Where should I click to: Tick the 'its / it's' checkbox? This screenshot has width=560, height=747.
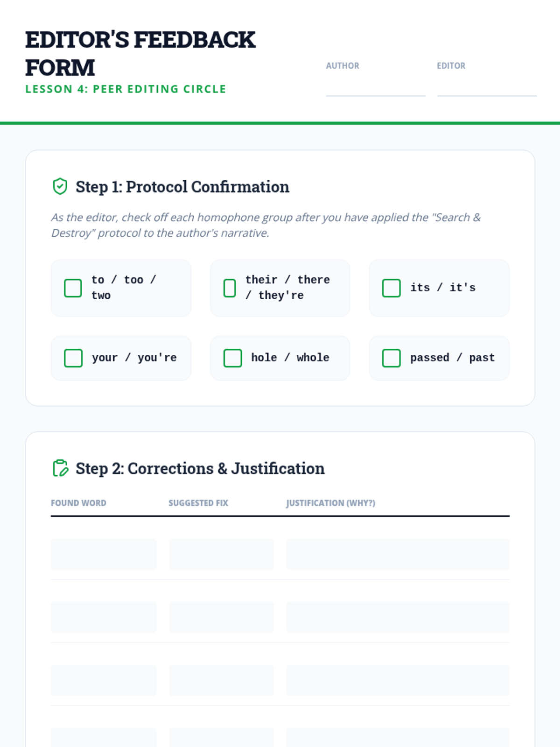point(391,288)
